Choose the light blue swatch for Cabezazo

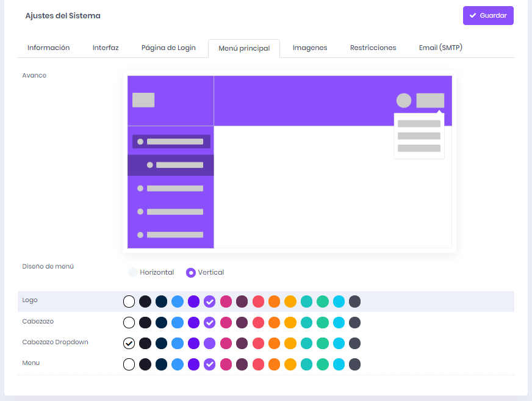[x=177, y=322]
